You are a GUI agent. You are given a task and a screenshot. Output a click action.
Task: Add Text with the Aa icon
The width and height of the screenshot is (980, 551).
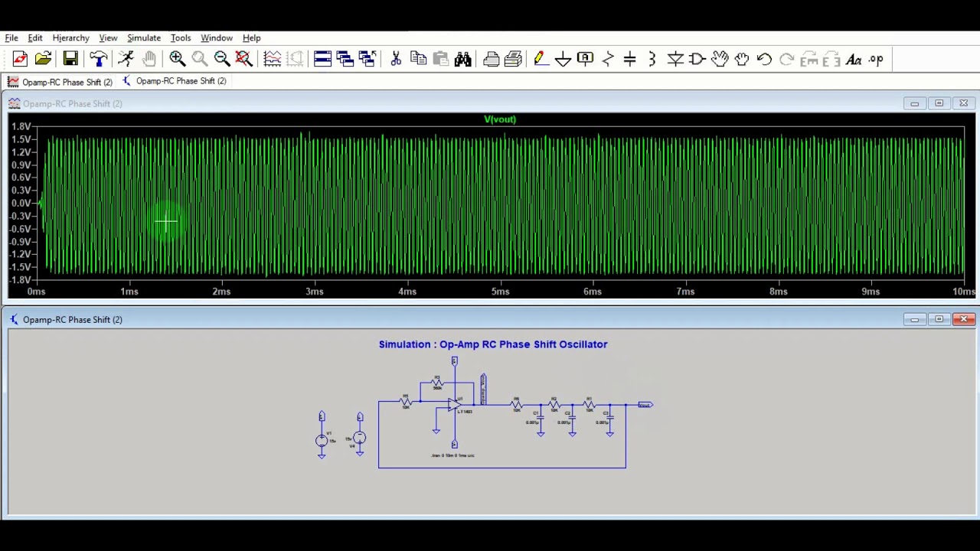[854, 59]
